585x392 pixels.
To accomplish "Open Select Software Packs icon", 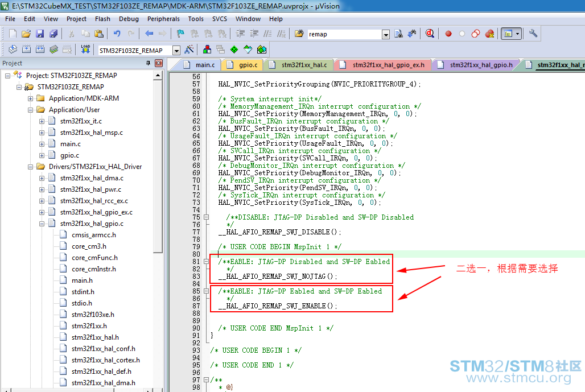I will click(248, 49).
